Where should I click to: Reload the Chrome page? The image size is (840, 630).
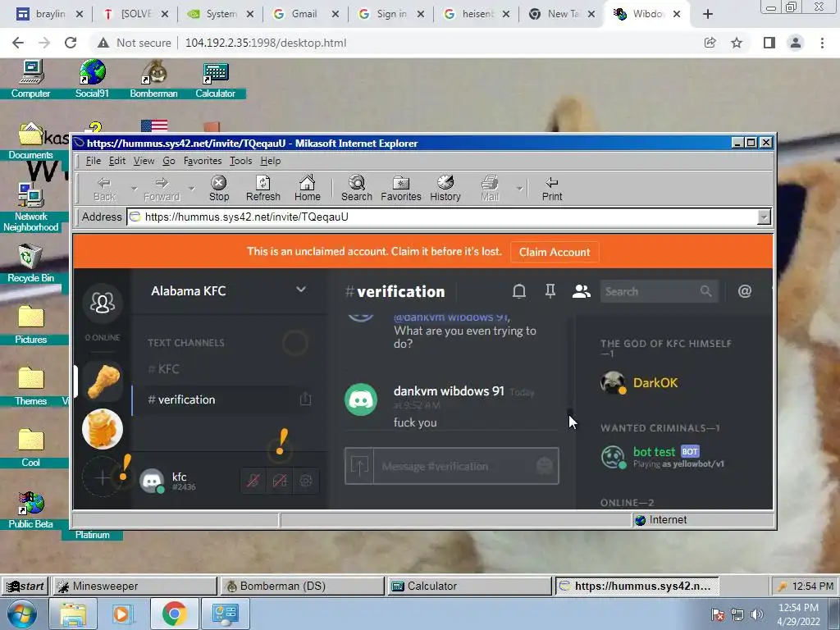pos(71,43)
